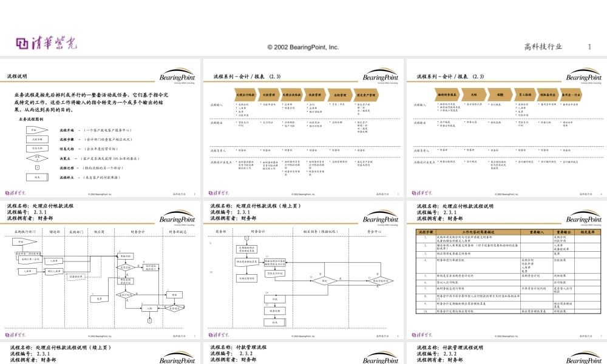The height and width of the screenshot is (364, 607).
Task: Click the 采购执行部门 swimlane header
Action: pyautogui.click(x=25, y=232)
